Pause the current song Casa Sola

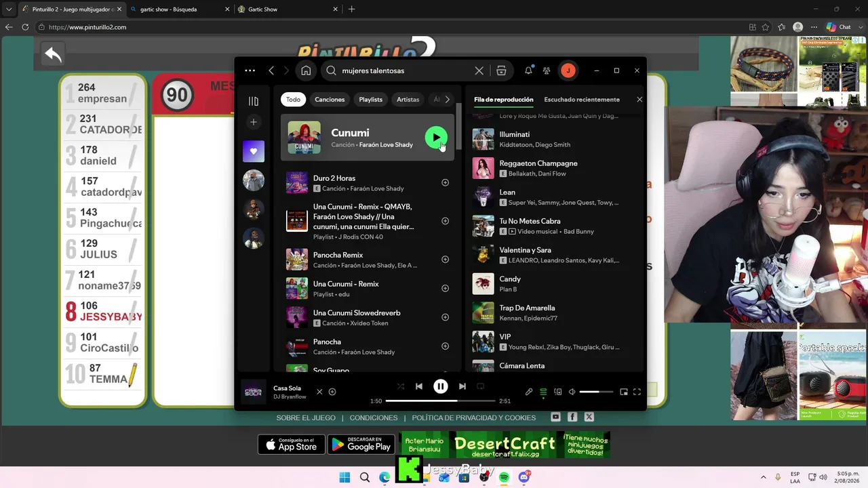click(440, 386)
